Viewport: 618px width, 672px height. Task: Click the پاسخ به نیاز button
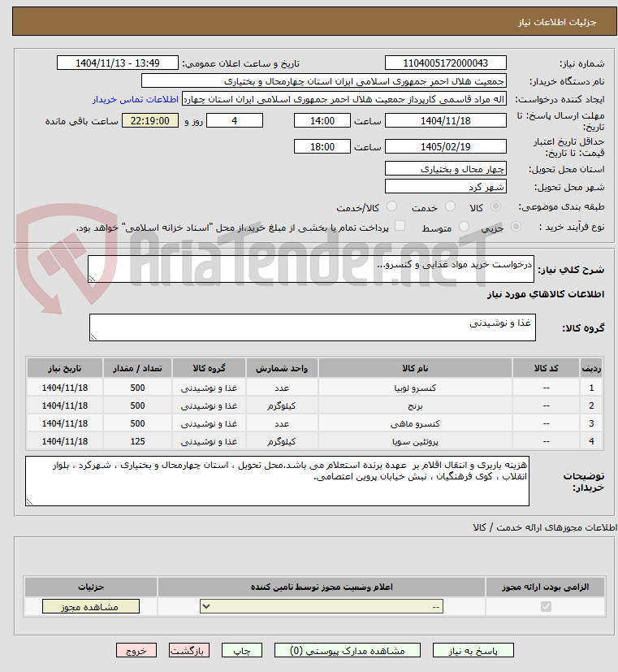(473, 651)
